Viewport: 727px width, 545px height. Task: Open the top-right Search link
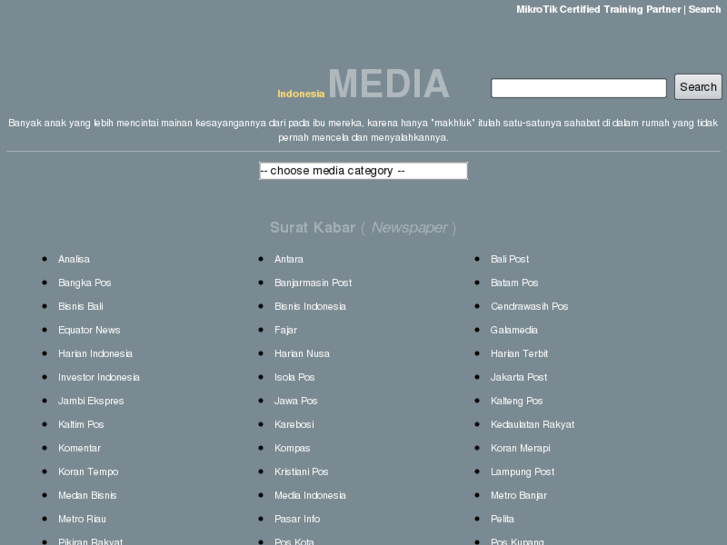click(705, 9)
